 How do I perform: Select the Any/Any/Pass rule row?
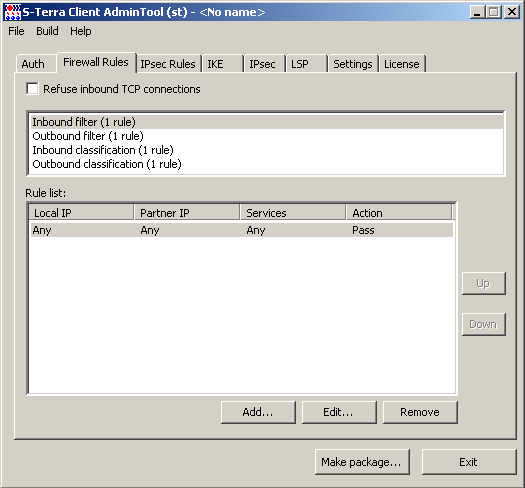pyautogui.click(x=242, y=230)
